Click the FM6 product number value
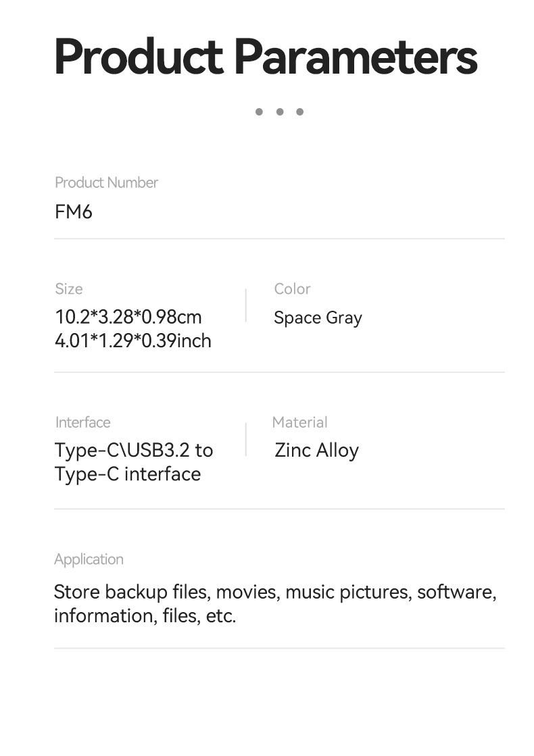 pos(73,212)
